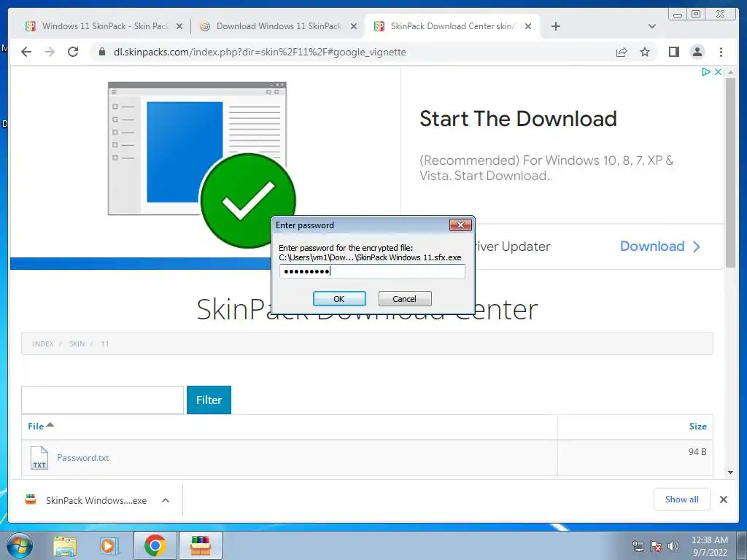
Task: Click the Chrome taskbar icon
Action: click(x=155, y=545)
